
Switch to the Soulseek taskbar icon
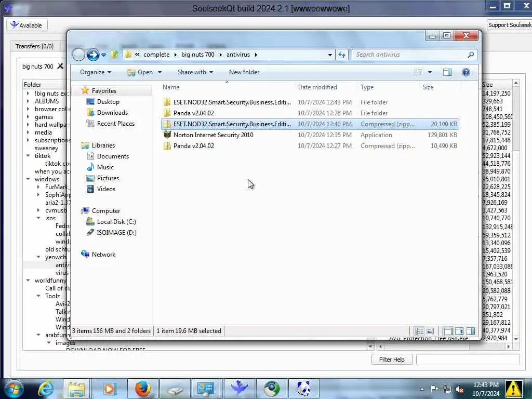coord(239,389)
